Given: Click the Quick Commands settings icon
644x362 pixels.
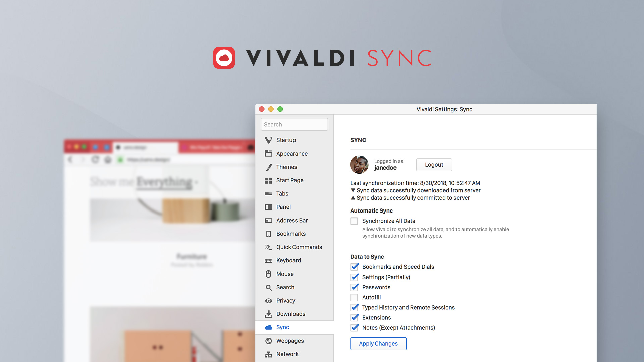Looking at the screenshot, I should click(269, 247).
